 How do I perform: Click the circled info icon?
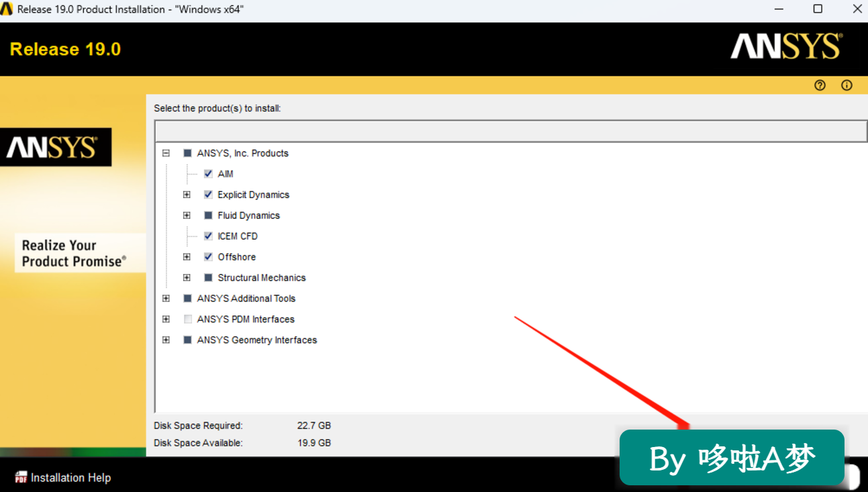click(847, 85)
